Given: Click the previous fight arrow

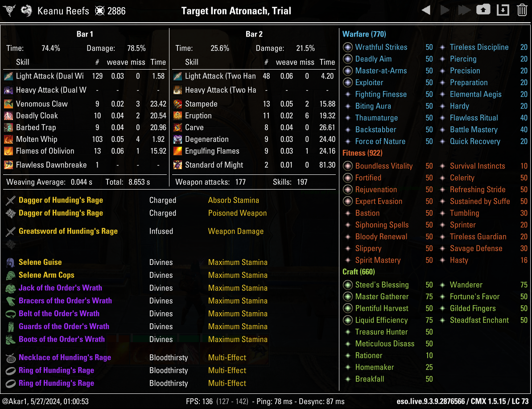Looking at the screenshot, I should tap(426, 10).
